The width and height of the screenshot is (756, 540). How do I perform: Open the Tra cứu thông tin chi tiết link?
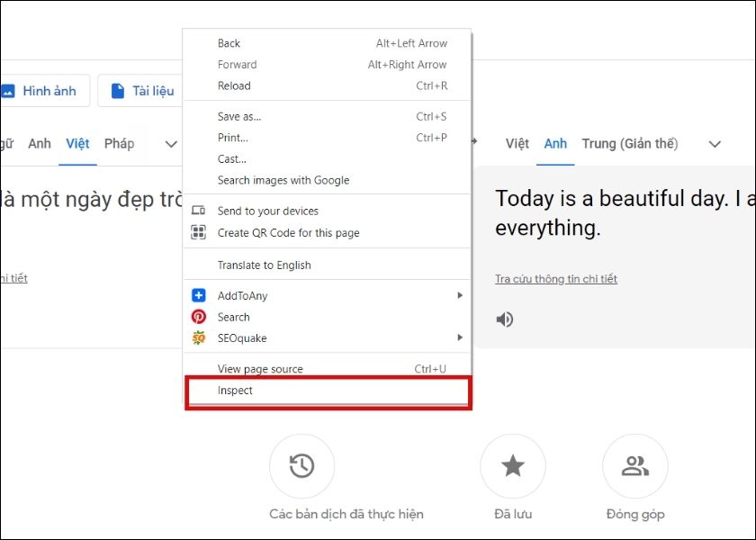[556, 278]
